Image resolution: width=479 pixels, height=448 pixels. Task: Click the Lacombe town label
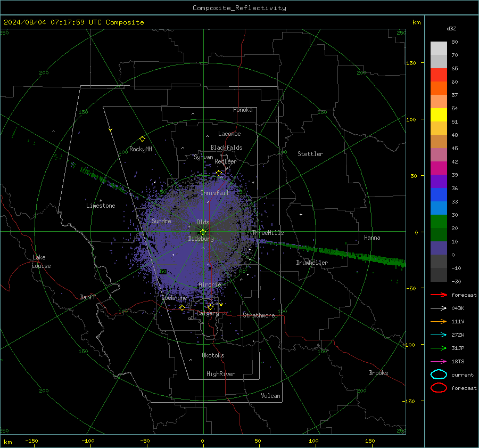(229, 134)
